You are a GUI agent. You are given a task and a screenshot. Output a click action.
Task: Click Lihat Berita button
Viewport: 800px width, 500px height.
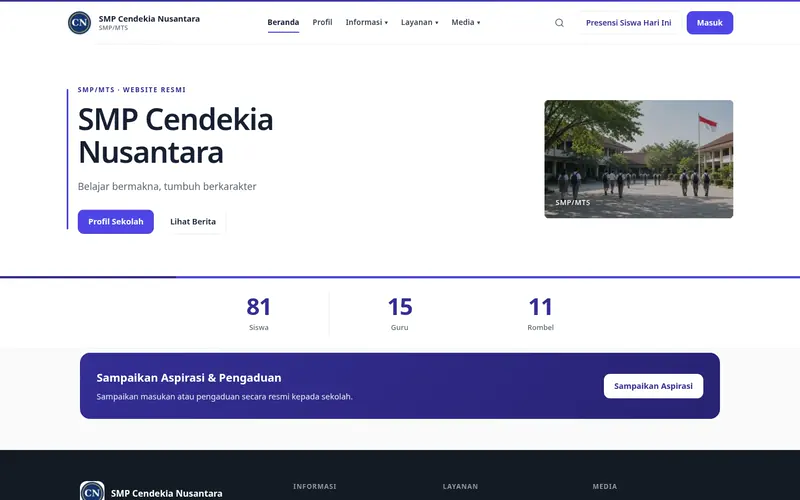(x=193, y=221)
